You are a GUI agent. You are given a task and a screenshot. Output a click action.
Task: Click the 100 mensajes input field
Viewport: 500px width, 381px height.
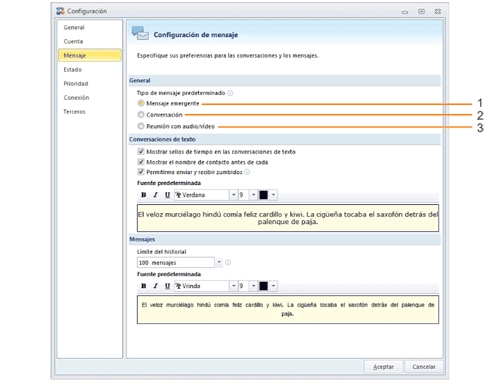(176, 262)
